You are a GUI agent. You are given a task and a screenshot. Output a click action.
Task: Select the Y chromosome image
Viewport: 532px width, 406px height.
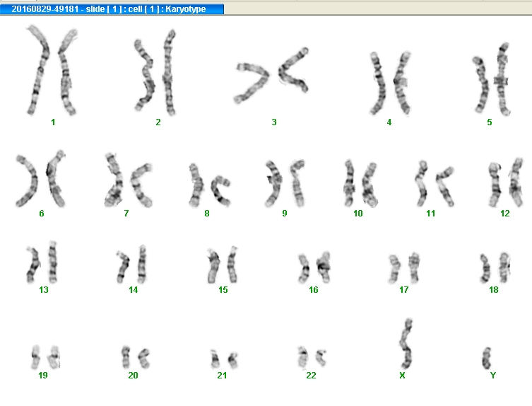point(487,359)
